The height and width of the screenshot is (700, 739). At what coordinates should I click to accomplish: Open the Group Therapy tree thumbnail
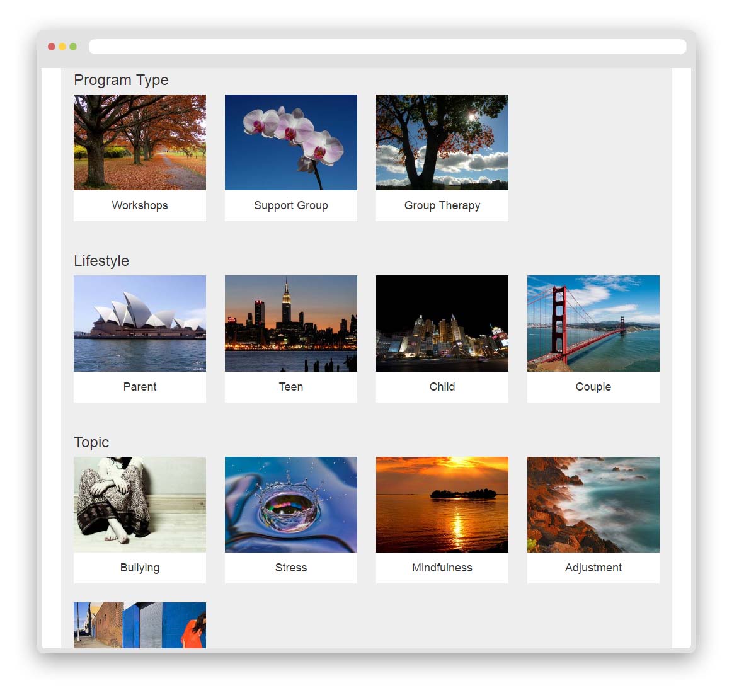pyautogui.click(x=442, y=142)
